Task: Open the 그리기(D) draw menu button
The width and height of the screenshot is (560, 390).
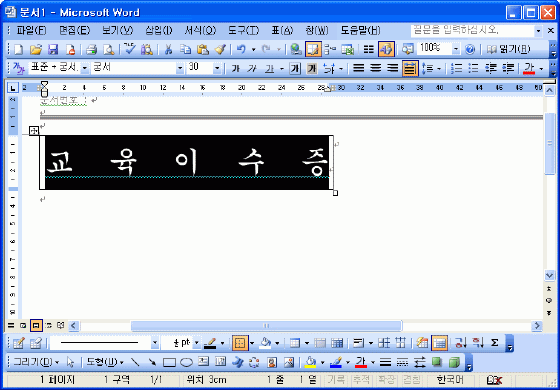Action: 36,363
